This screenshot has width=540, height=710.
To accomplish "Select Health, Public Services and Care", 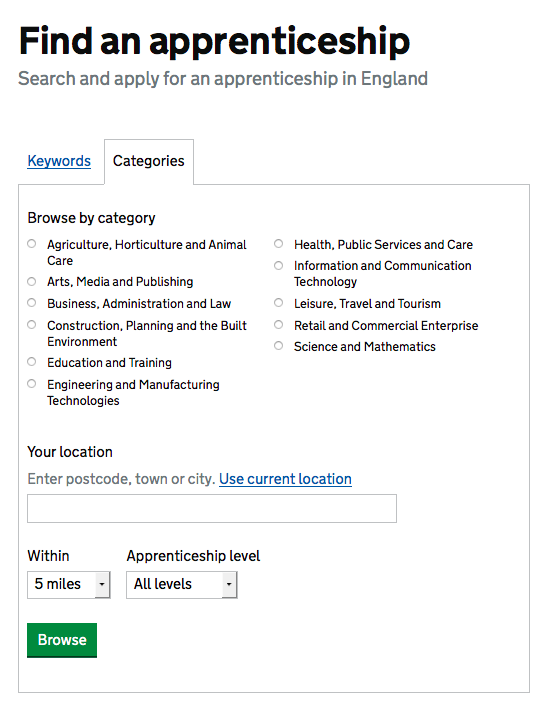I will click(x=278, y=244).
